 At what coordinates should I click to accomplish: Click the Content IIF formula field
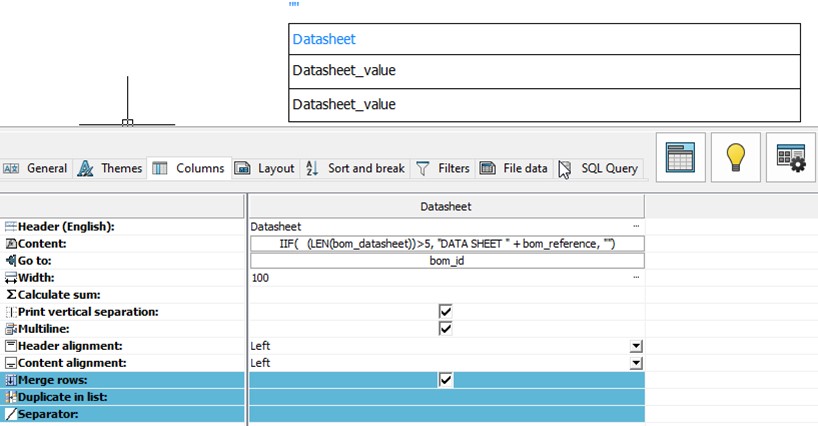(446, 244)
